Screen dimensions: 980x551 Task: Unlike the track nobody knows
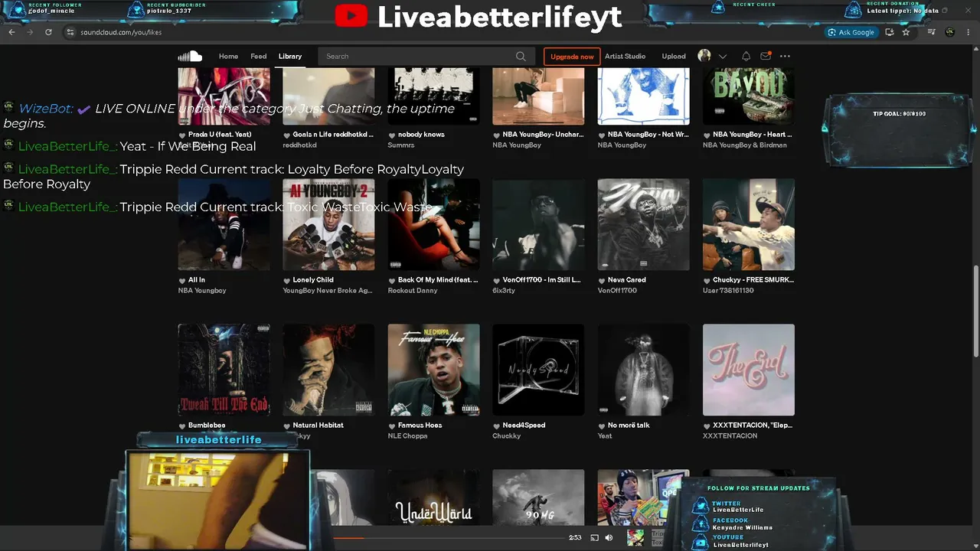(392, 135)
